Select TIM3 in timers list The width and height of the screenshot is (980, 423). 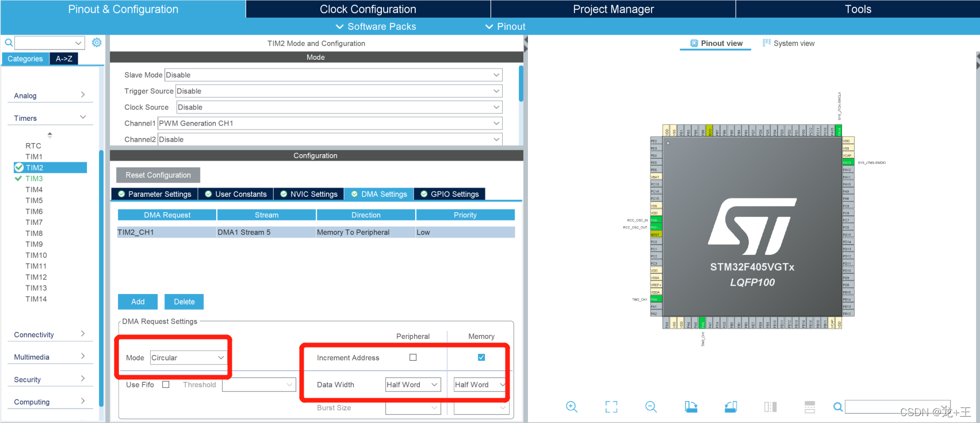34,178
